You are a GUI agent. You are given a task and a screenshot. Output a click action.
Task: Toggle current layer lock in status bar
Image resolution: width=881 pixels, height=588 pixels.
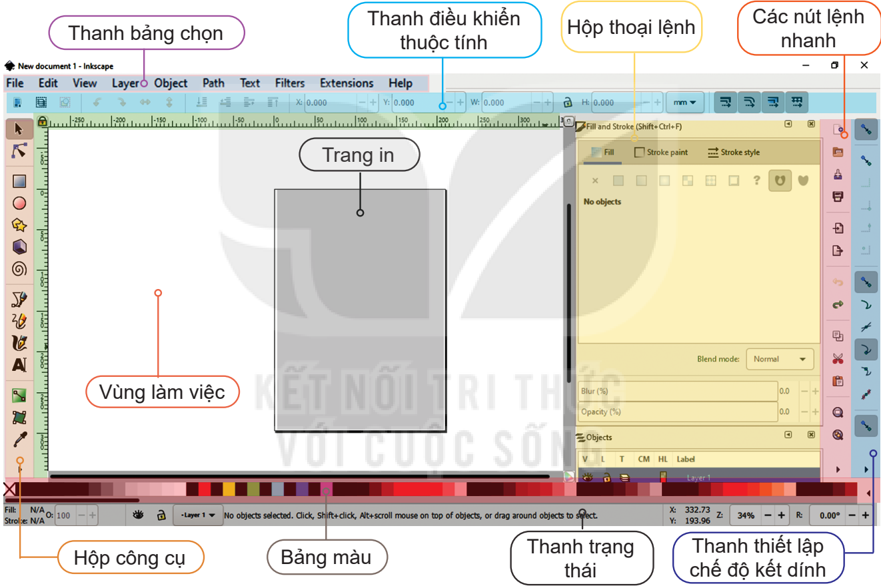point(161,515)
